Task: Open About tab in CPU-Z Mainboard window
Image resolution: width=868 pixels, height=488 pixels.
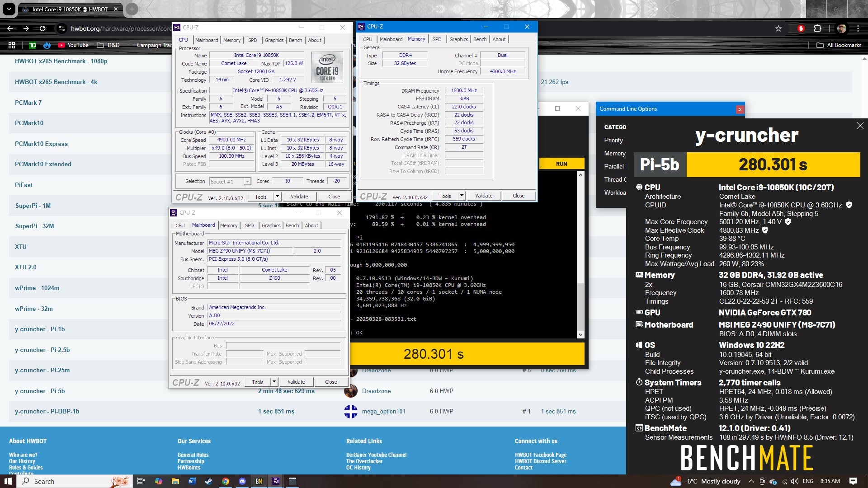Action: tap(311, 225)
